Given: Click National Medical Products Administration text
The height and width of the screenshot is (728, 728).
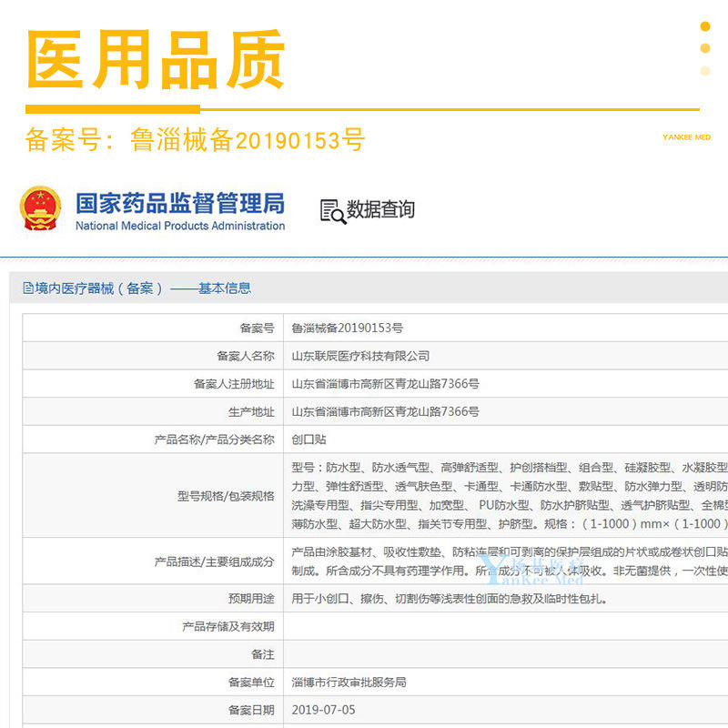Looking at the screenshot, I should 179,226.
